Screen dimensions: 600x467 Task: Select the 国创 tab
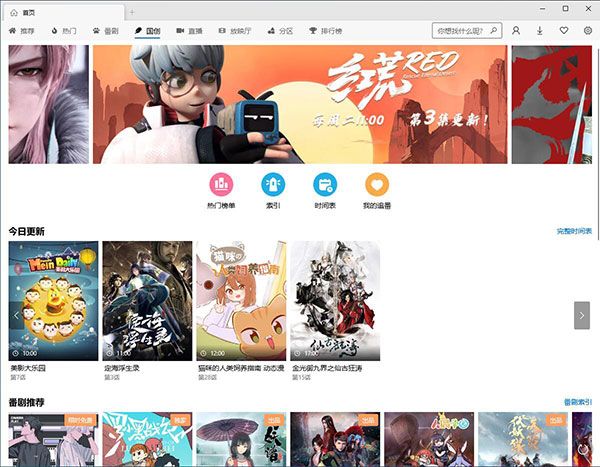point(147,31)
